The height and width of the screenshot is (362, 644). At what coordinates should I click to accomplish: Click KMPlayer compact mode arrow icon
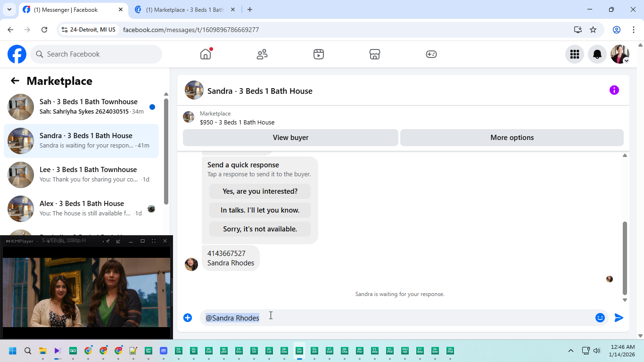(118, 241)
